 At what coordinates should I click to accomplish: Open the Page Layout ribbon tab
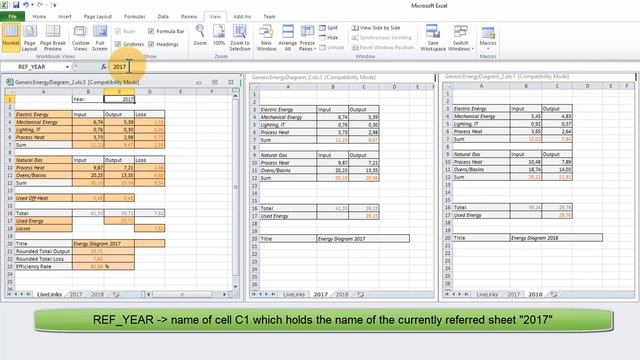click(x=98, y=16)
